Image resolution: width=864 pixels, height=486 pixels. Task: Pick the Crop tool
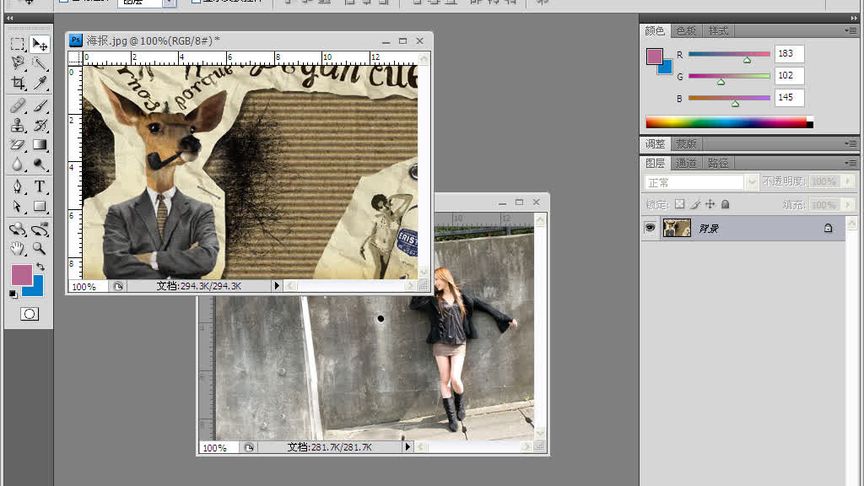(x=18, y=84)
